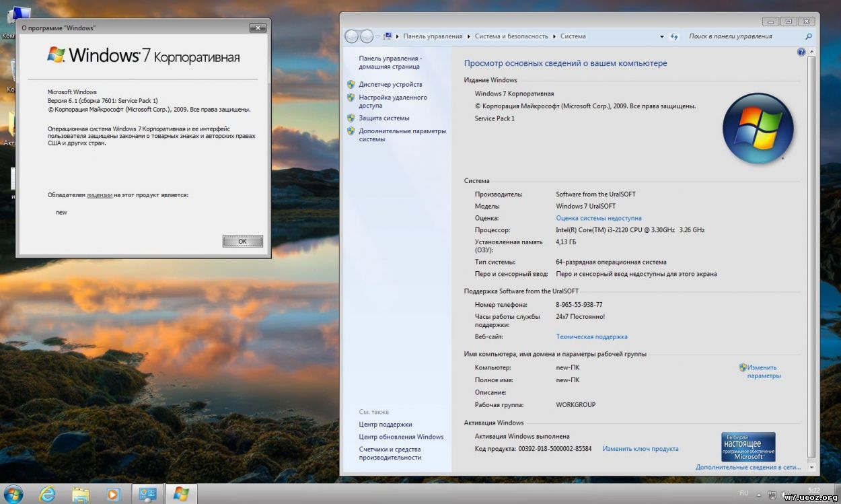Expand the arrow after Панель управления breadcrumb
841x504 pixels.
pyautogui.click(x=468, y=36)
